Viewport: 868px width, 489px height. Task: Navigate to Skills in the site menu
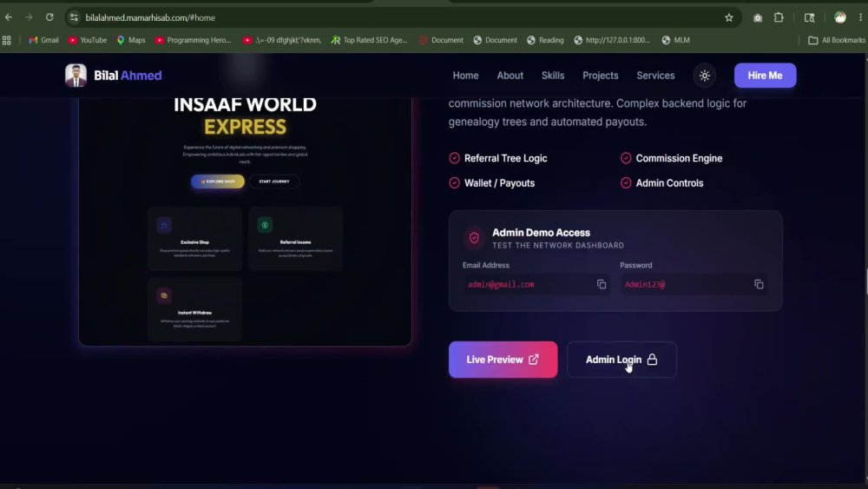point(552,76)
